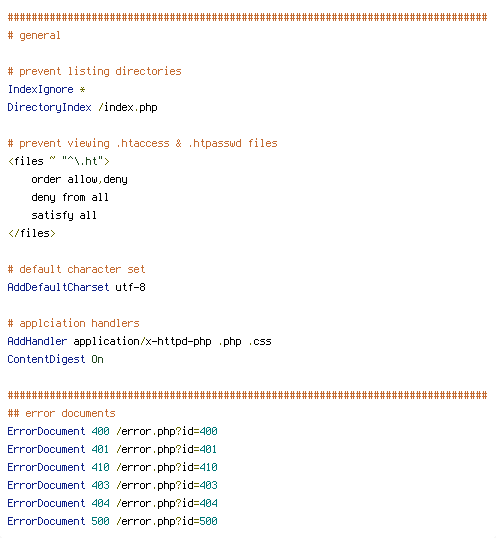Click the /error.php?id=401 path
The height and width of the screenshot is (538, 496).
tap(166, 449)
